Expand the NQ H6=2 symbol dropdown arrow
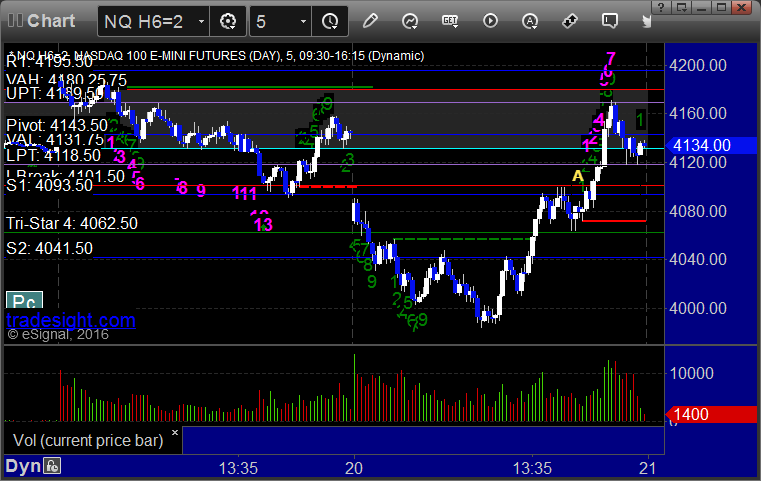Image resolution: width=761 pixels, height=481 pixels. (201, 22)
